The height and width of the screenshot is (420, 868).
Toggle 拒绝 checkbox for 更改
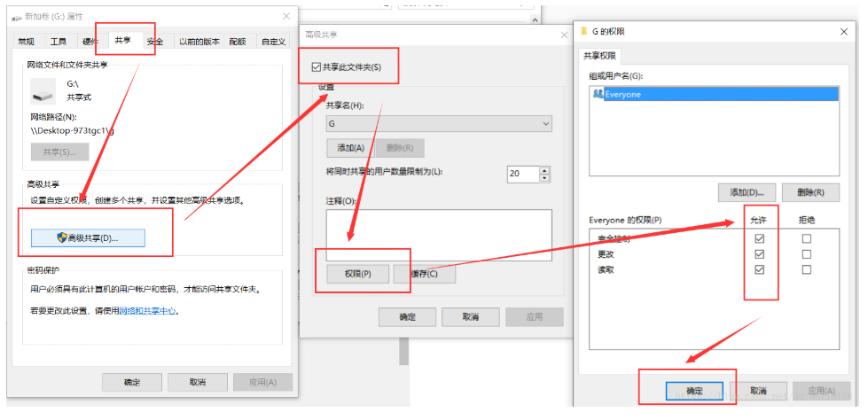pos(807,254)
